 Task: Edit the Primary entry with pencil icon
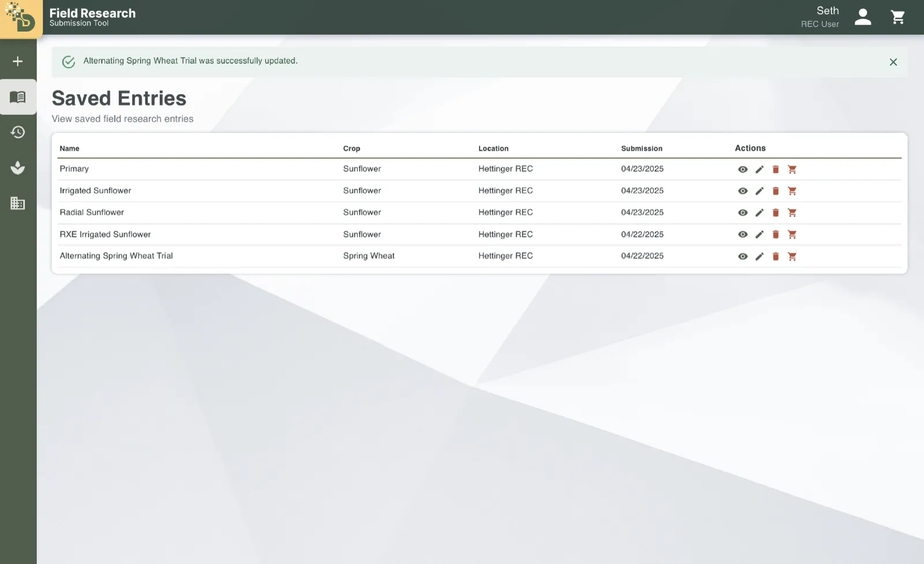759,169
